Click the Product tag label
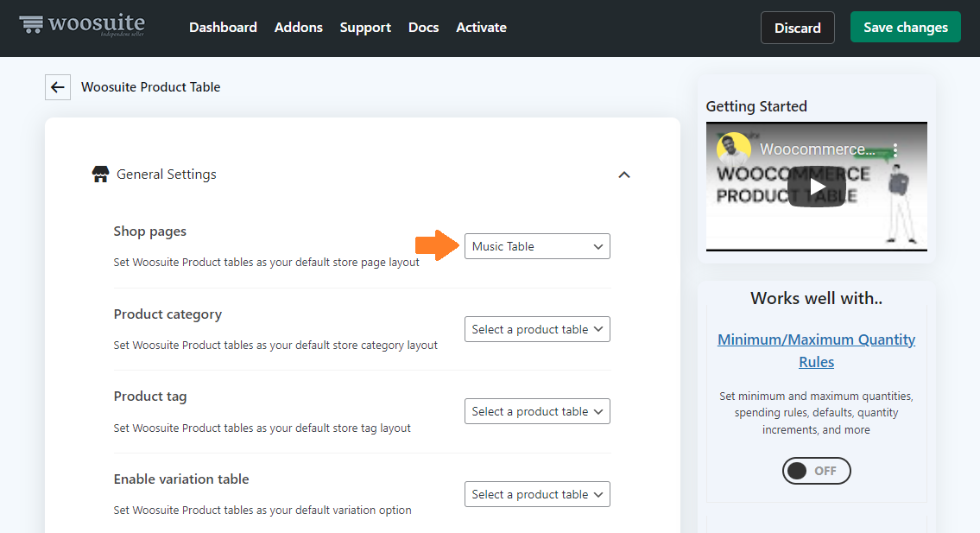 [x=150, y=397]
